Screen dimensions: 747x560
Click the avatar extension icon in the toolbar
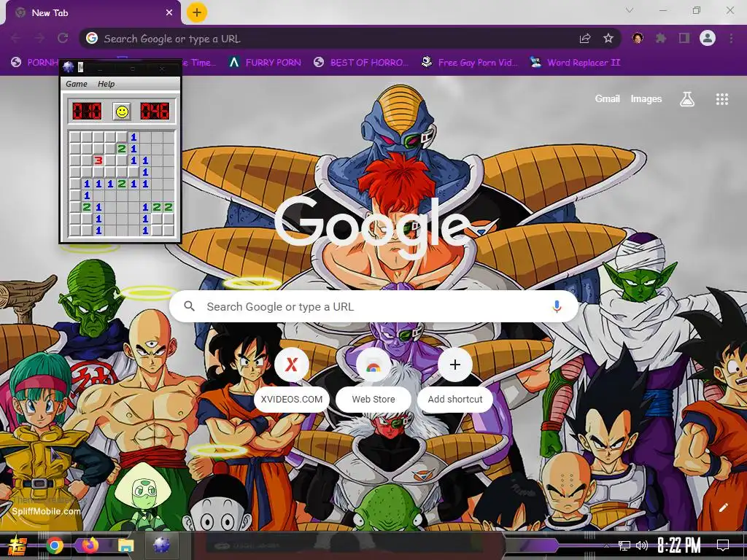coord(638,38)
